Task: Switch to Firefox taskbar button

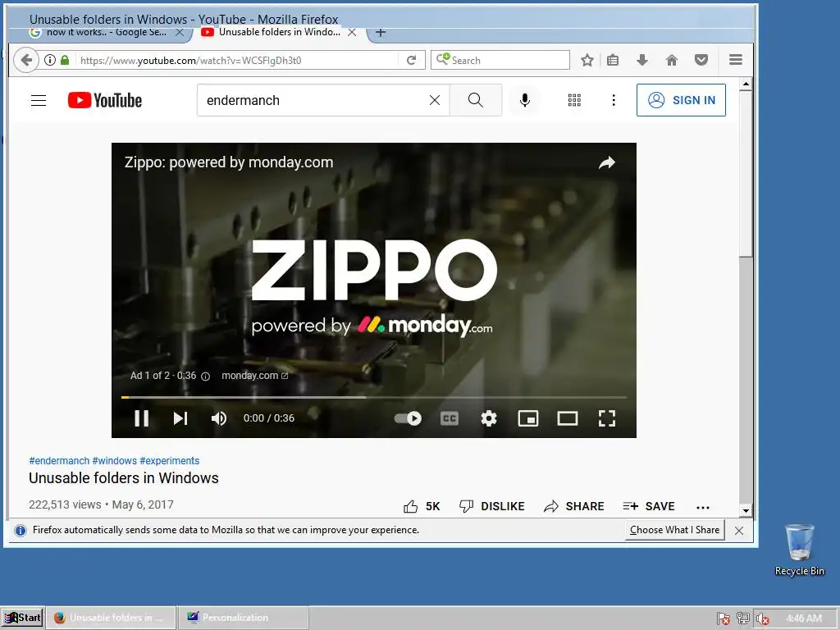Action: click(111, 618)
